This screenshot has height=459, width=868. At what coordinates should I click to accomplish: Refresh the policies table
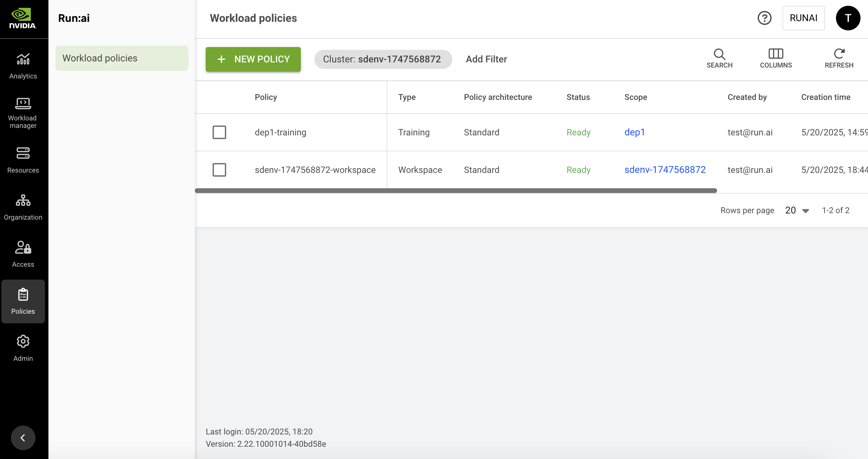point(839,58)
